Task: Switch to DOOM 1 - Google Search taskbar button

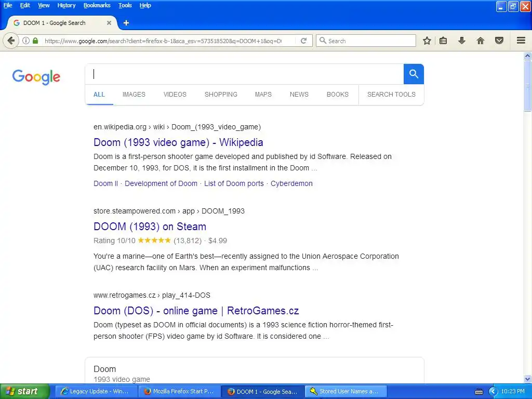Action: [x=262, y=392]
